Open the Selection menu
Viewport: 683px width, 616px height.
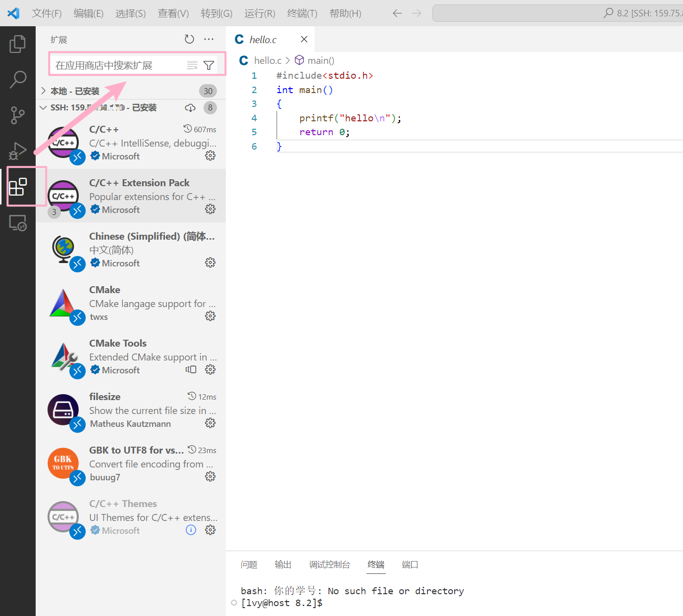(131, 13)
